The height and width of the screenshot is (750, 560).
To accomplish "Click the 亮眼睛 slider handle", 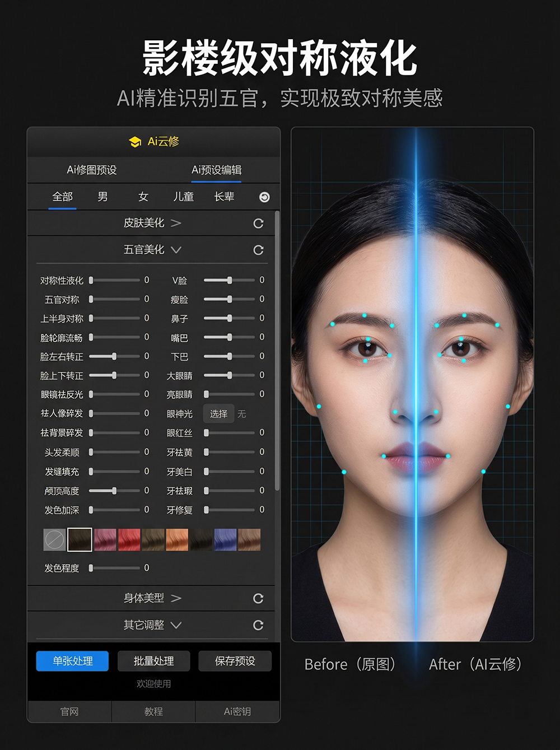I will [x=206, y=394].
